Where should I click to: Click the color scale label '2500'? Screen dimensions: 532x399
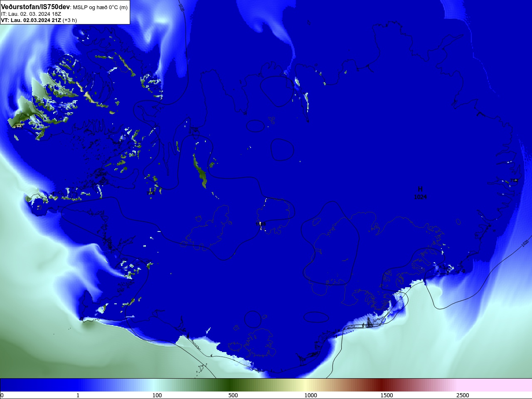point(463,395)
